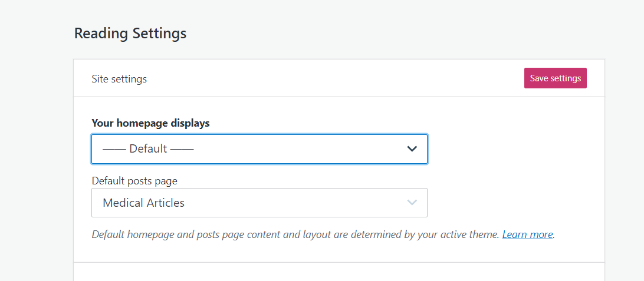Focus the combo box showing Medical Articles
The height and width of the screenshot is (281, 644).
click(259, 203)
